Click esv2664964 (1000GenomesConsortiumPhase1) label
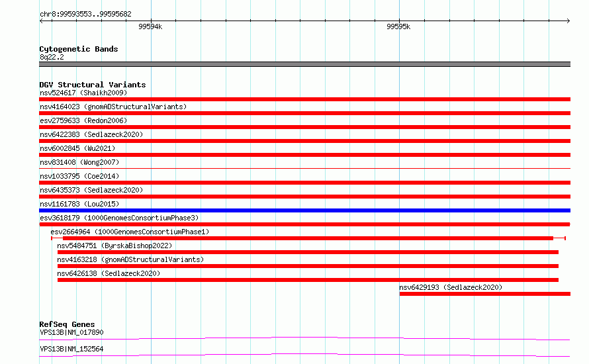Viewport: 589px width, 364px height. pyautogui.click(x=130, y=232)
